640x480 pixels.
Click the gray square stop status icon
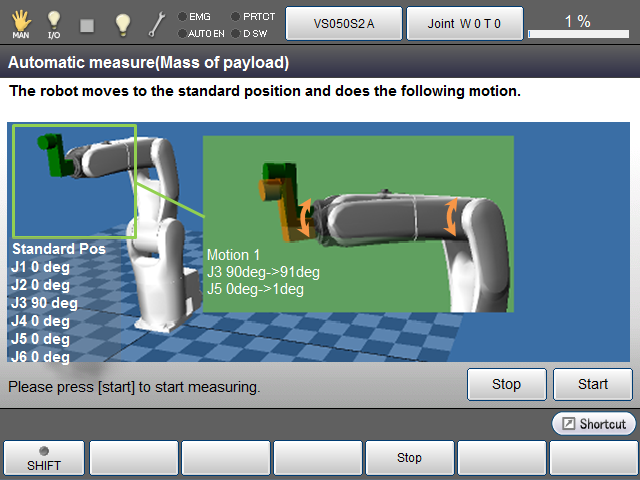(x=87, y=24)
